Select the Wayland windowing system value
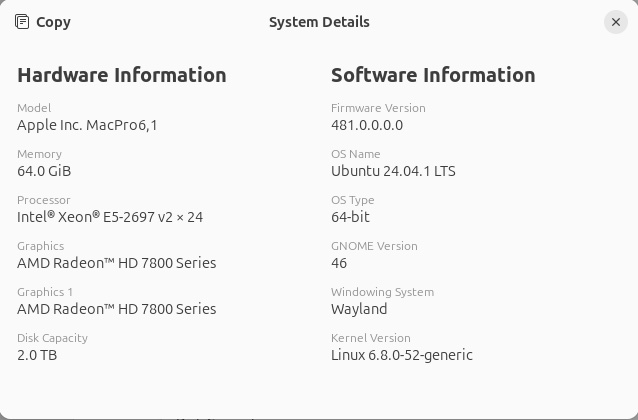638x420 pixels. coord(359,309)
